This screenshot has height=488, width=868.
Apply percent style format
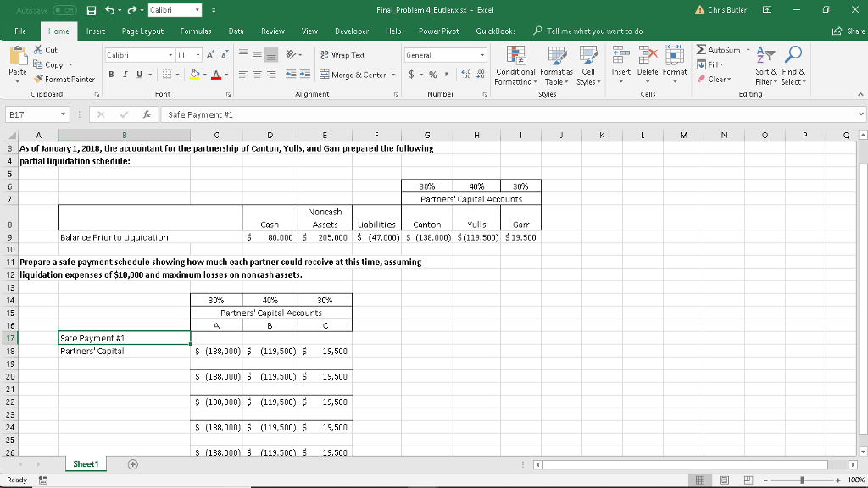point(433,75)
